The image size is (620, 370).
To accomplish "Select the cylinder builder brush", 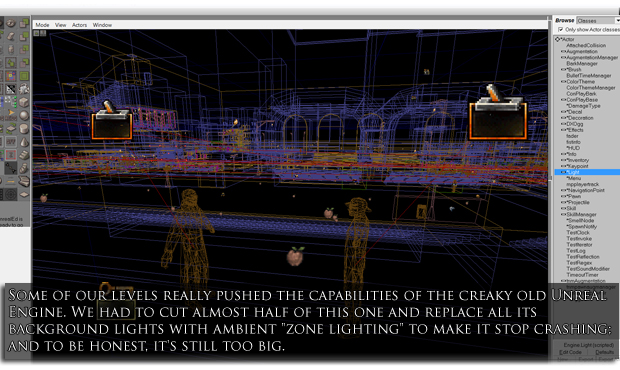I will tap(24, 128).
